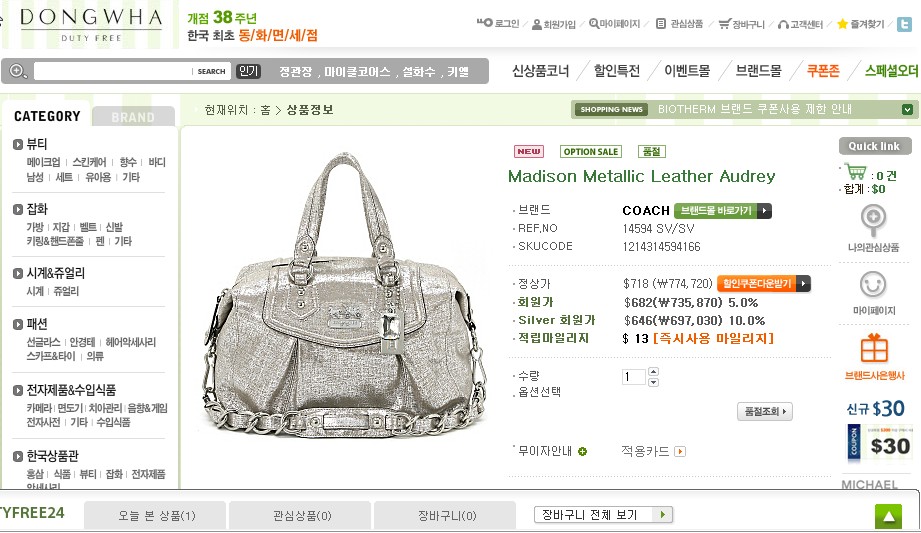Click the 브랜드몰 바로가기 button
This screenshot has width=921, height=533.
click(722, 210)
